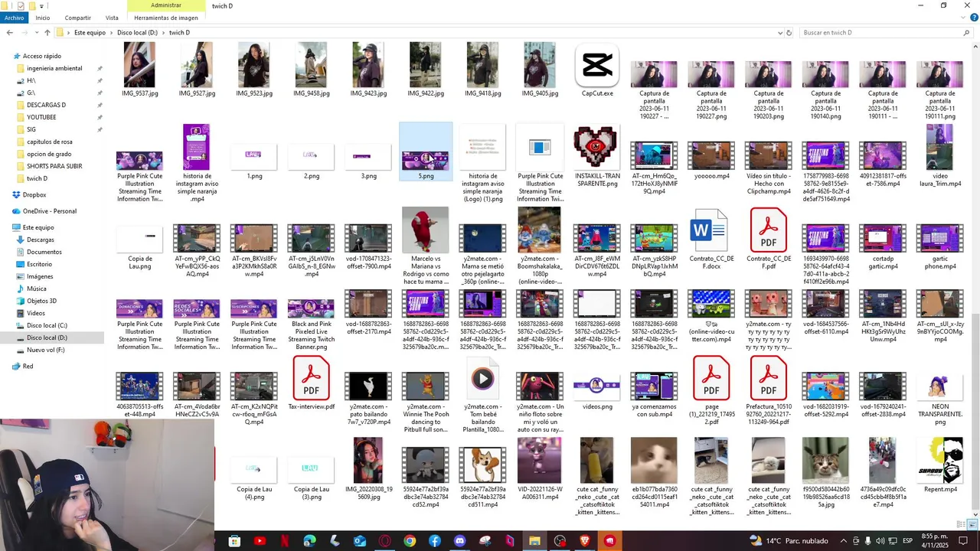Click the Help question mark icon
980x551 pixels.
coord(974,18)
